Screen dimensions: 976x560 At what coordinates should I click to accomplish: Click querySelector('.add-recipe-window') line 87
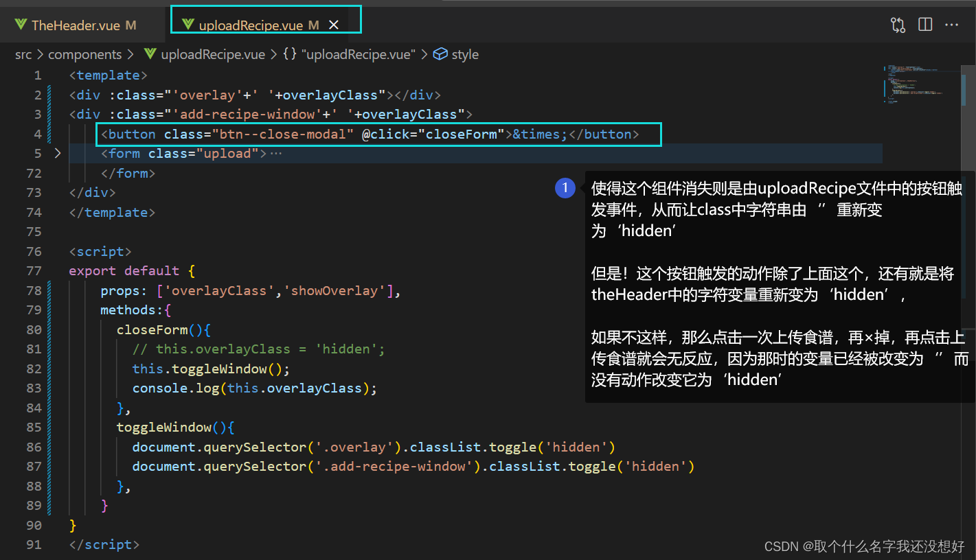(x=413, y=466)
